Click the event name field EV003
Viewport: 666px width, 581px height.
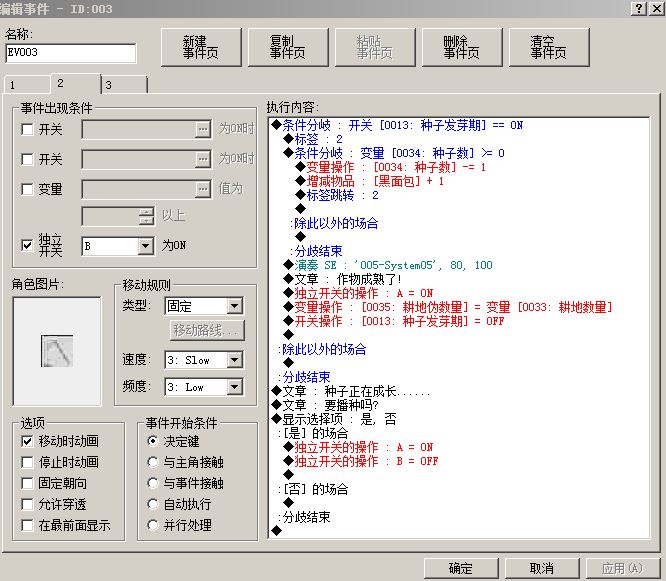pos(71,53)
